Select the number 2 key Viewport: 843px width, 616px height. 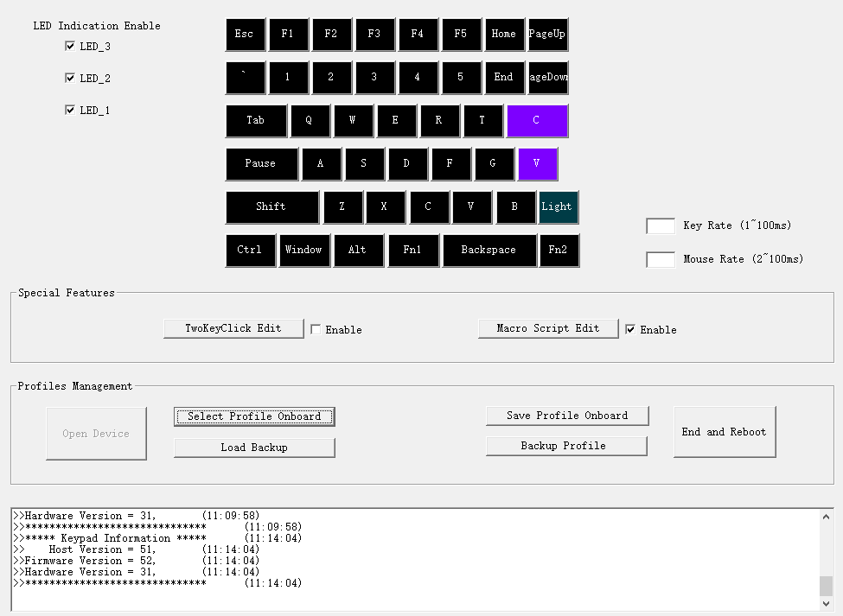coord(332,78)
